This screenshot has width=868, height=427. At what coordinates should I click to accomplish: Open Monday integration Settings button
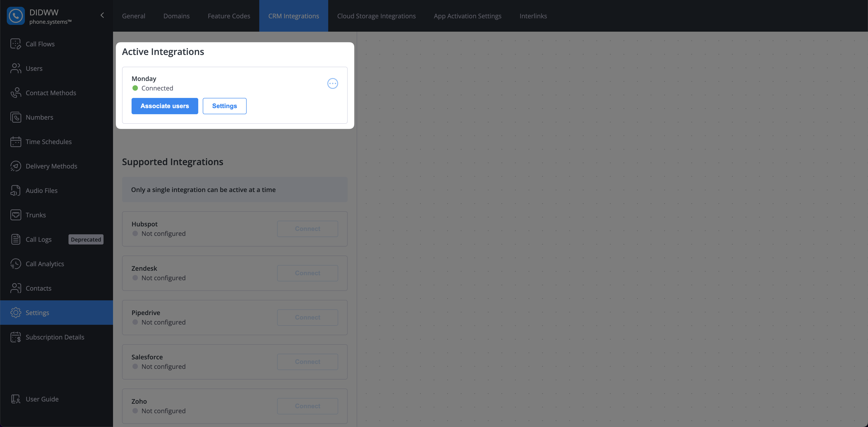pos(224,106)
